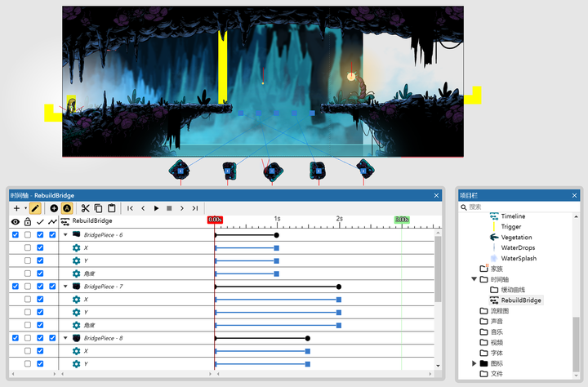Toggle the pencil edit mode button
Viewport: 588px width, 387px height.
point(35,208)
